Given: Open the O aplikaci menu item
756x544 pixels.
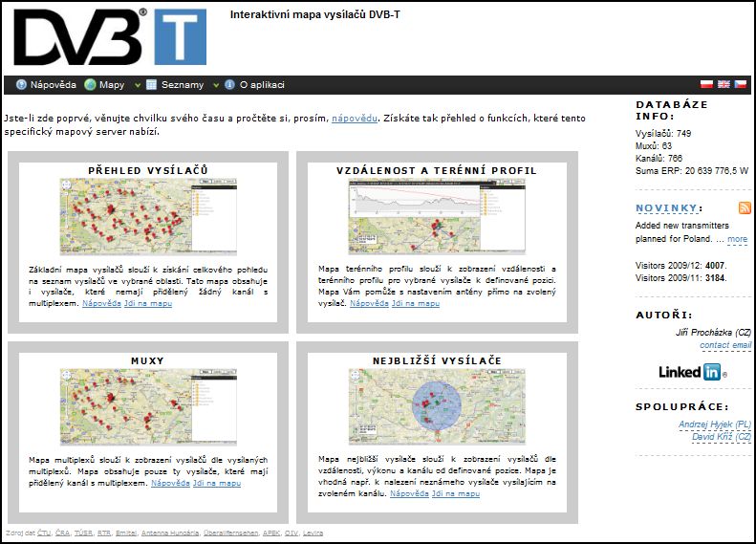Looking at the screenshot, I should tap(262, 85).
